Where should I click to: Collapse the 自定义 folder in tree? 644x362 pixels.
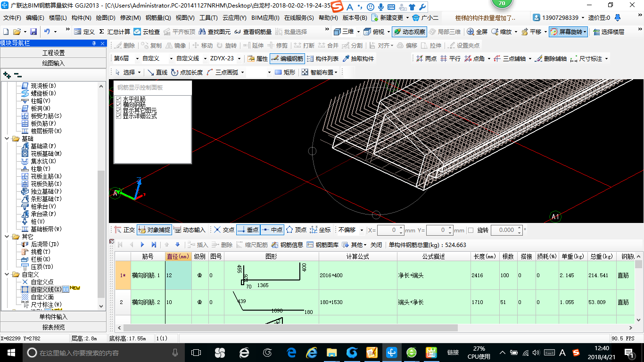(x=7, y=274)
